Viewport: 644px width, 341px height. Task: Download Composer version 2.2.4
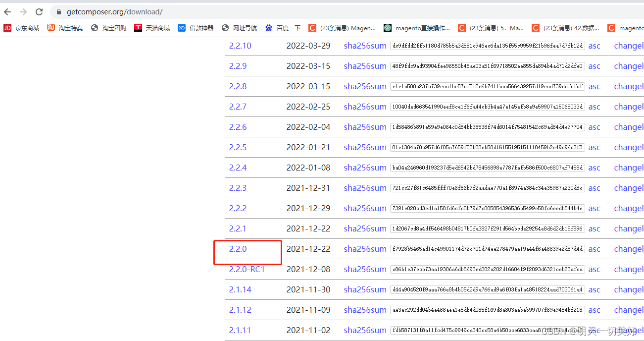pos(238,168)
